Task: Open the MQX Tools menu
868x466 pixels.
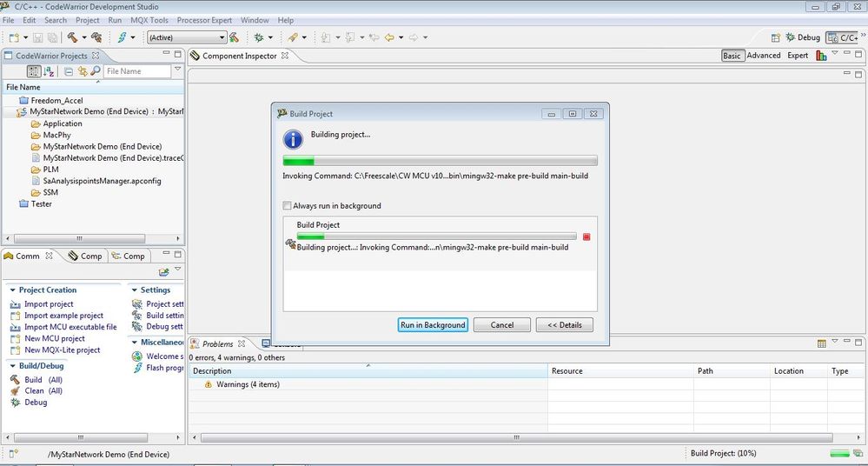Action: click(x=149, y=20)
